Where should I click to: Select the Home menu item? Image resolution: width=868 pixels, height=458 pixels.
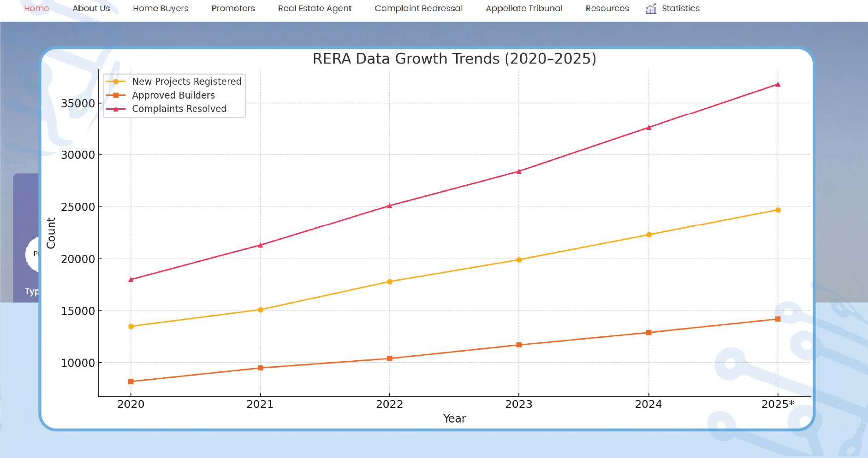36,8
